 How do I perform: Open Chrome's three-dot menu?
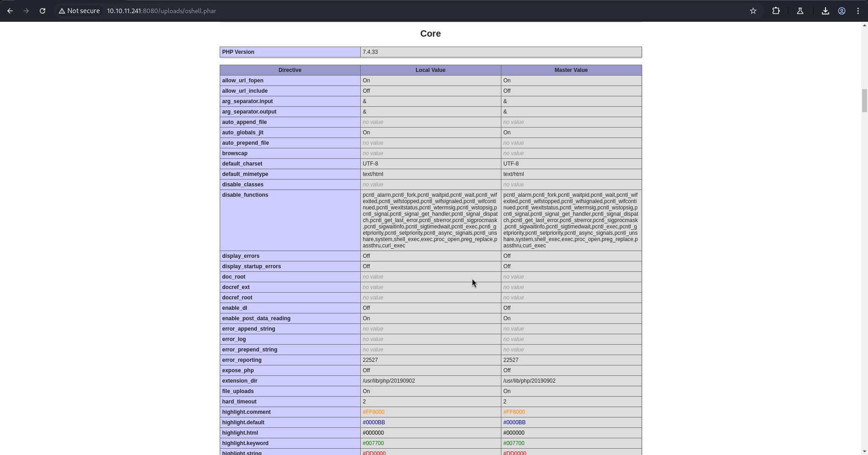pyautogui.click(x=858, y=11)
